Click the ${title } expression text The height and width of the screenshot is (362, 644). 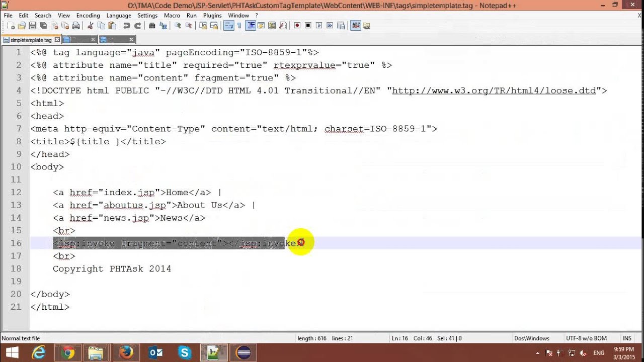coord(95,142)
